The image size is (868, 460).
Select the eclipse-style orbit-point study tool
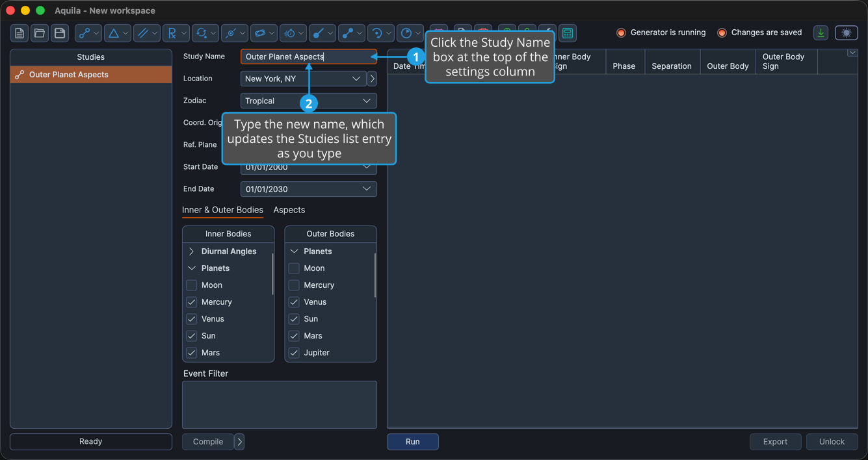tap(235, 33)
